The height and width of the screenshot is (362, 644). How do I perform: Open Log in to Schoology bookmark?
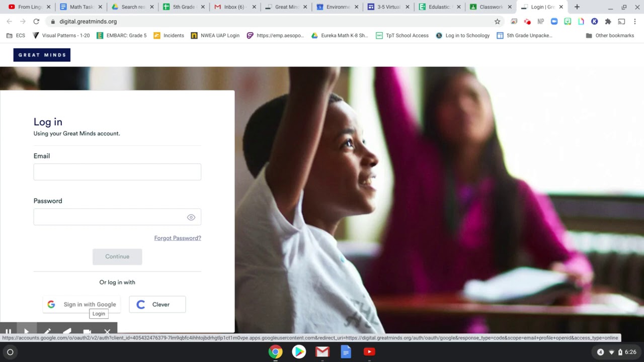click(x=462, y=36)
